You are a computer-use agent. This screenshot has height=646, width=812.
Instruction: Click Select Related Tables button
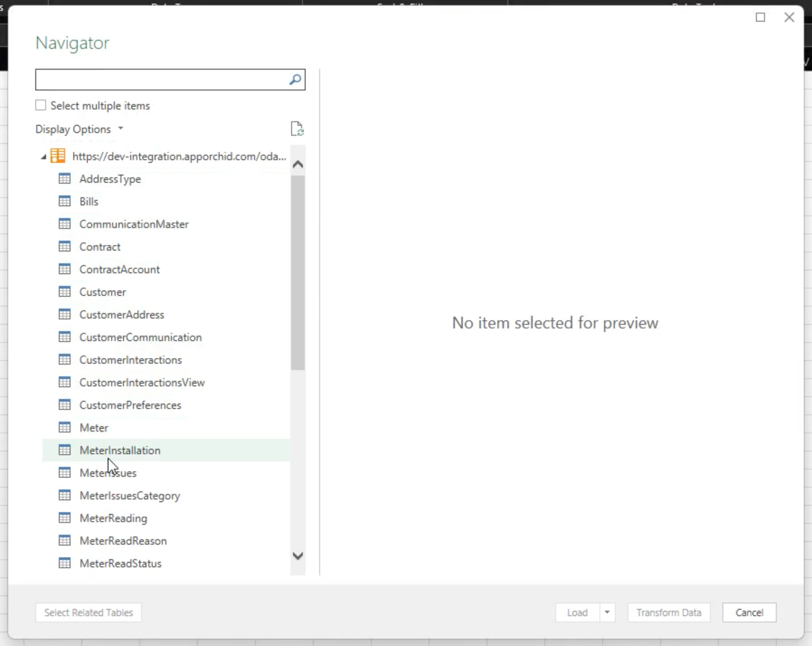89,613
